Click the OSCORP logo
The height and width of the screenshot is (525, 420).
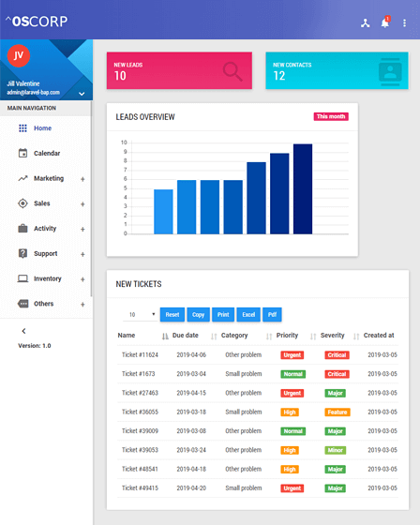[x=37, y=22]
